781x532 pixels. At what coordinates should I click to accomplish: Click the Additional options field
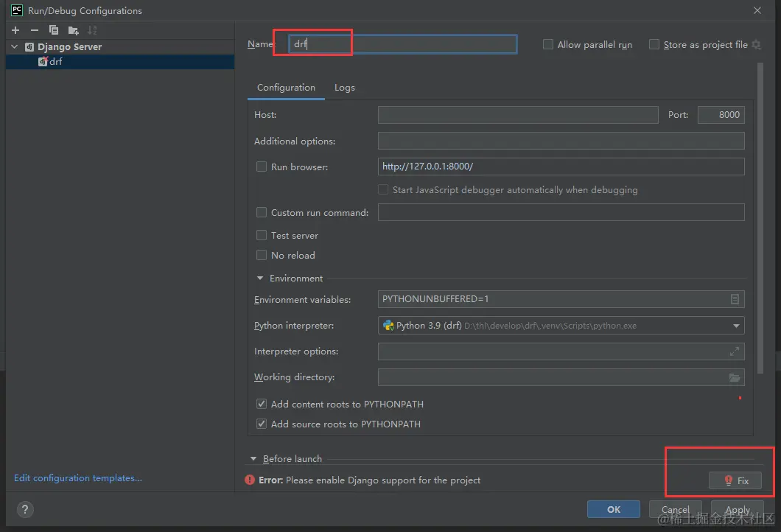click(561, 141)
